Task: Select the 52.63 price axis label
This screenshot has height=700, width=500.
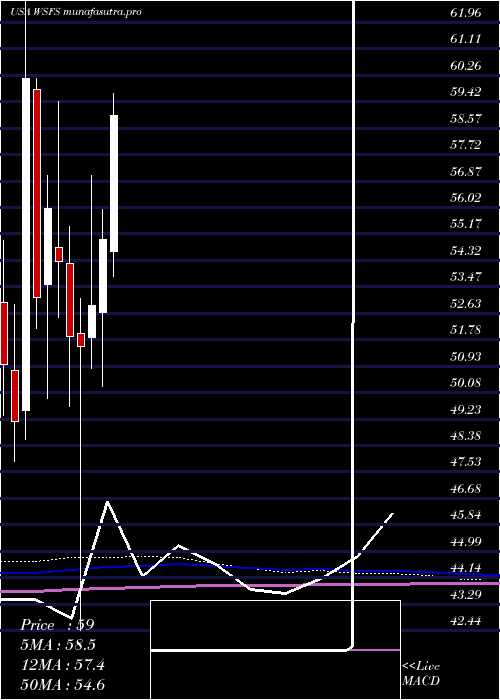Action: tap(466, 304)
